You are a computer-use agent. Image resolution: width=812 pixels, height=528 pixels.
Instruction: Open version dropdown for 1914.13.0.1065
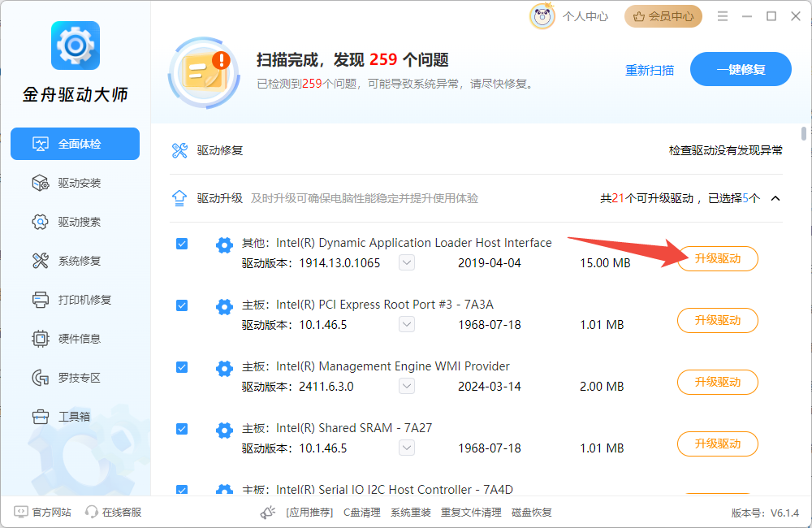coord(407,263)
